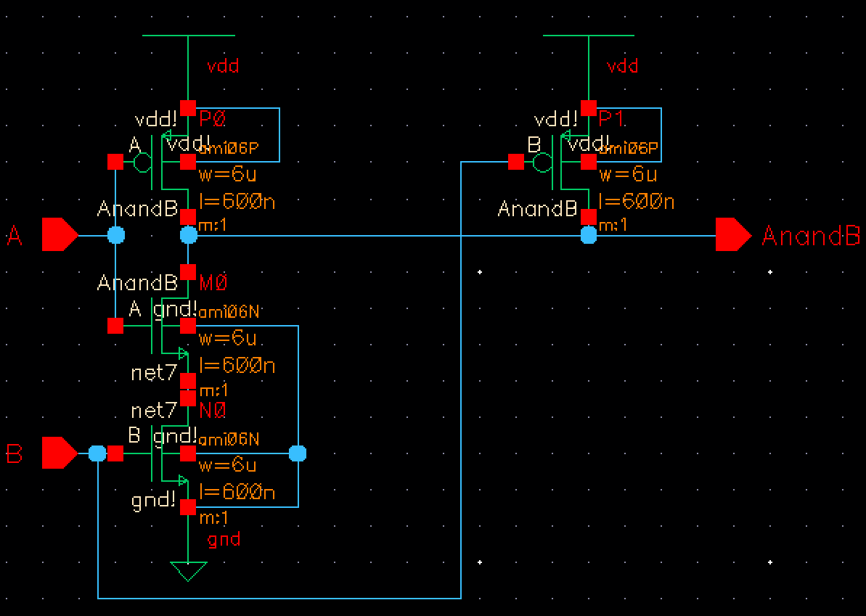Screen dimensions: 866x616
Task: Select the w=6u parameter of P1
Action: [628, 176]
